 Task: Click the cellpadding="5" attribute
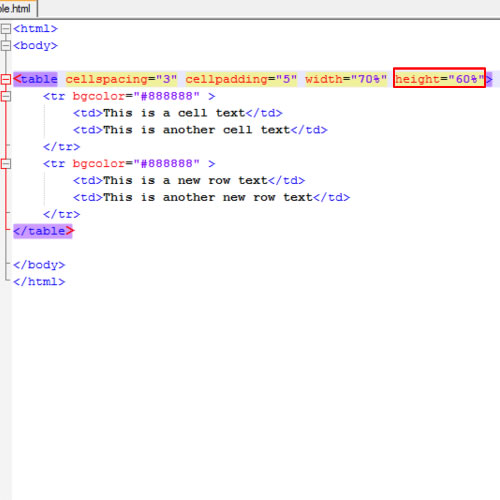241,79
